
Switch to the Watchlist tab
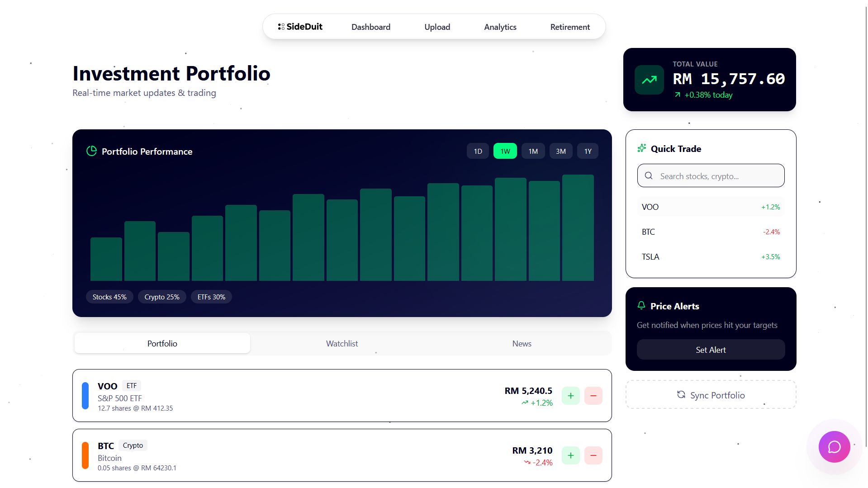pyautogui.click(x=342, y=343)
